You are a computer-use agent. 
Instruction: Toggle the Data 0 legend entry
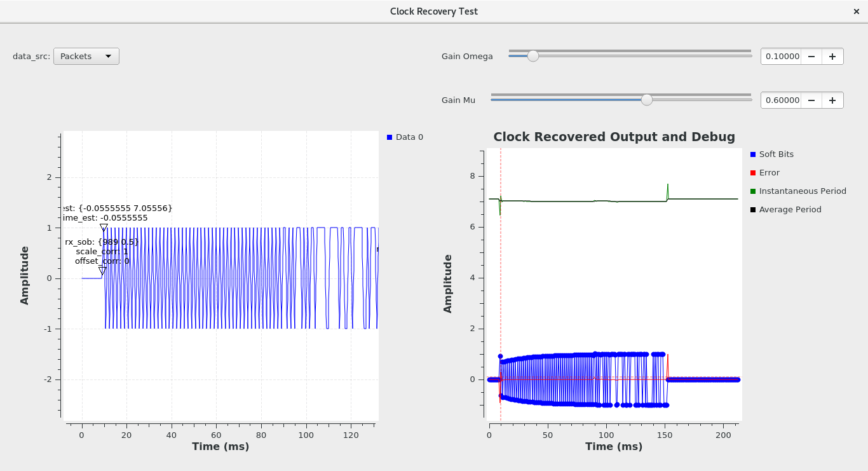pyautogui.click(x=405, y=137)
